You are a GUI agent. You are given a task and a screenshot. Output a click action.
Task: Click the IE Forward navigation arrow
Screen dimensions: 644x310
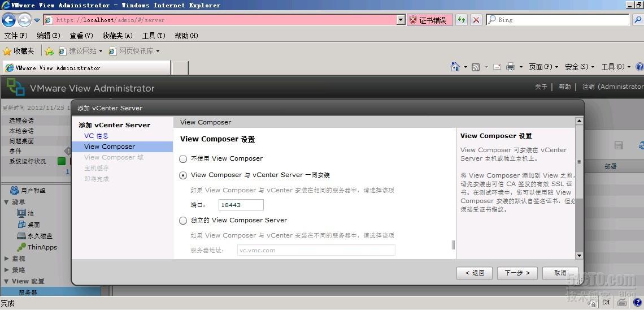pyautogui.click(x=24, y=20)
